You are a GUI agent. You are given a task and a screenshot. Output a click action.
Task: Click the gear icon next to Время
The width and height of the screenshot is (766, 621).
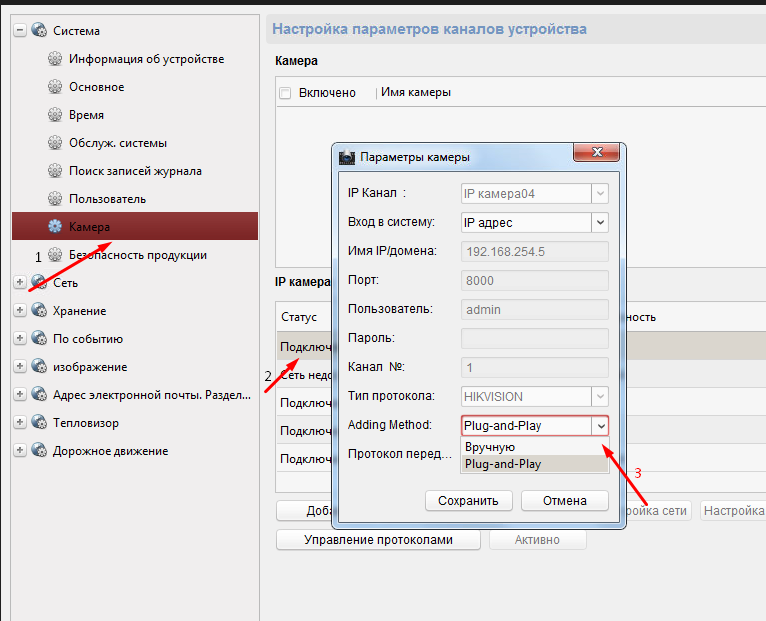click(x=55, y=115)
